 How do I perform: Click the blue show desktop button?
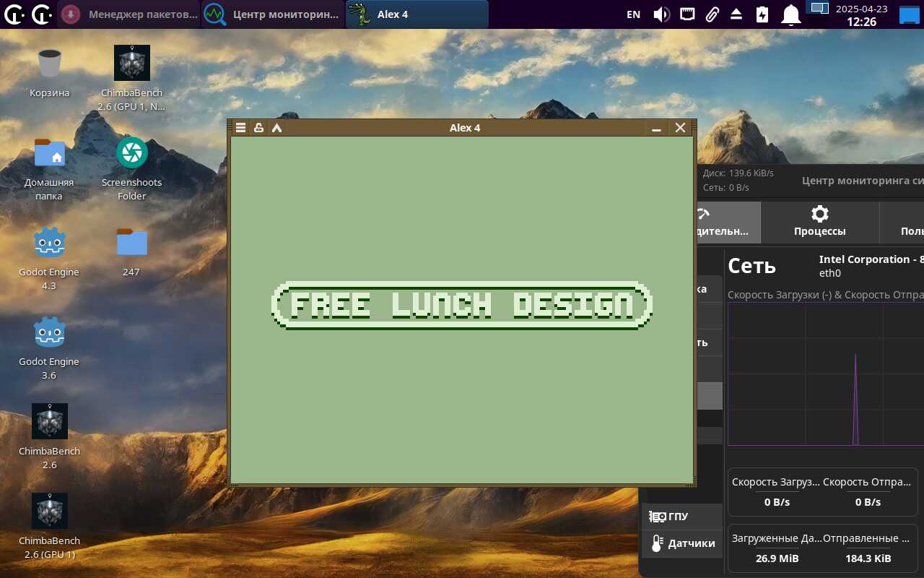909,14
